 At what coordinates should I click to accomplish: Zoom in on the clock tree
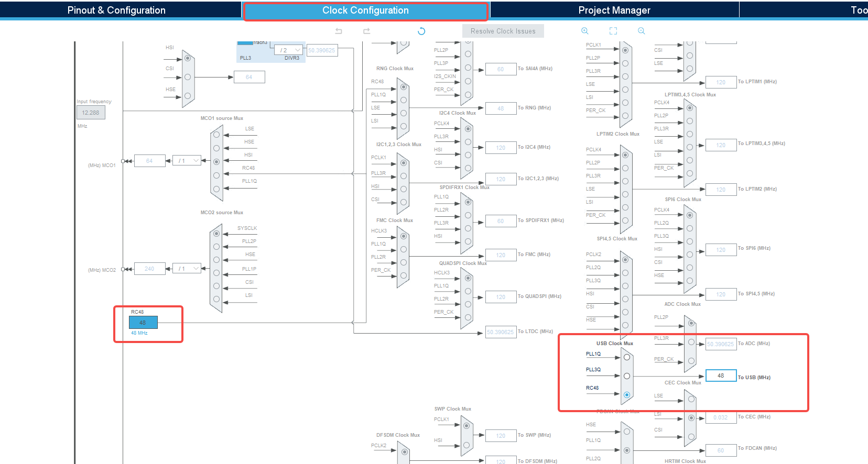click(x=585, y=31)
